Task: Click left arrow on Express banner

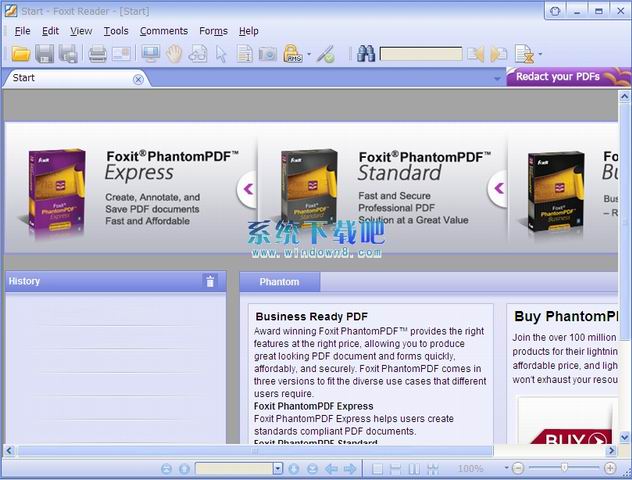Action: 247,187
